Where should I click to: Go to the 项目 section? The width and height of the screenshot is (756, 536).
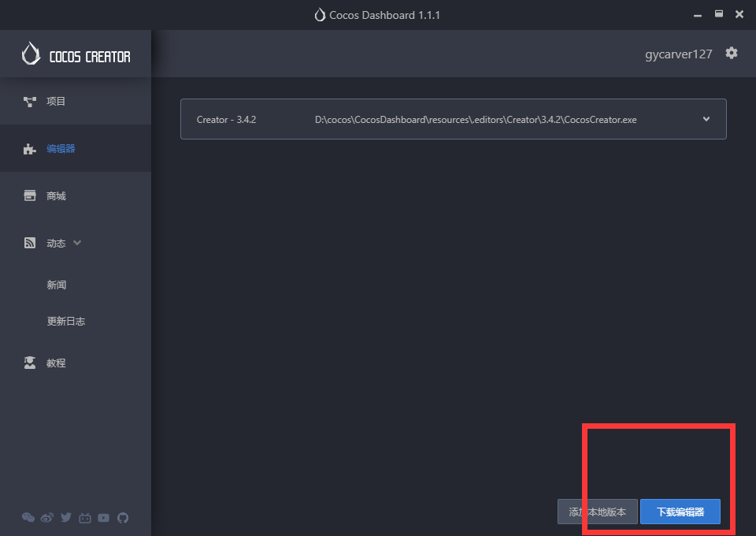[76, 102]
